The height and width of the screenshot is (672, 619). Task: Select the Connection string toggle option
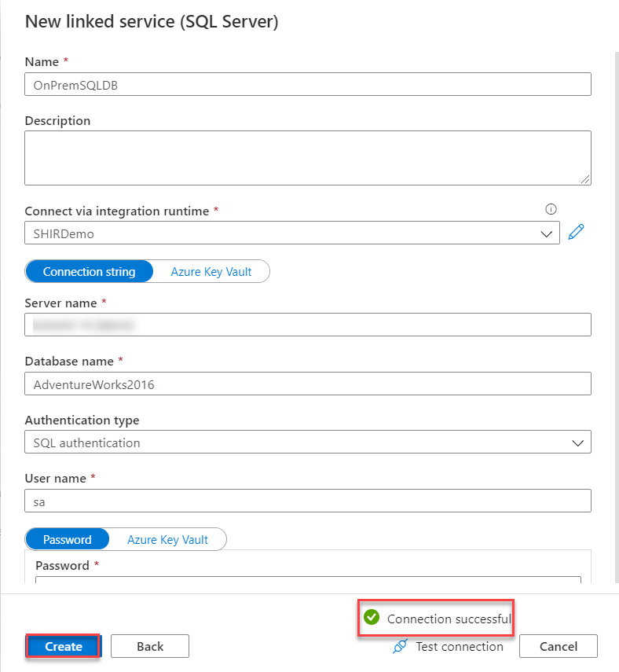click(x=89, y=271)
